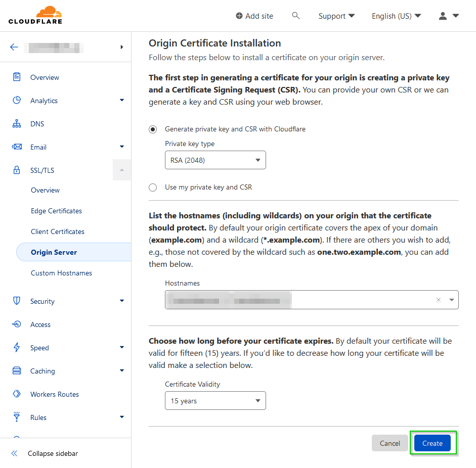476x468 pixels.
Task: Select Use my private key and CSR
Action: click(153, 188)
